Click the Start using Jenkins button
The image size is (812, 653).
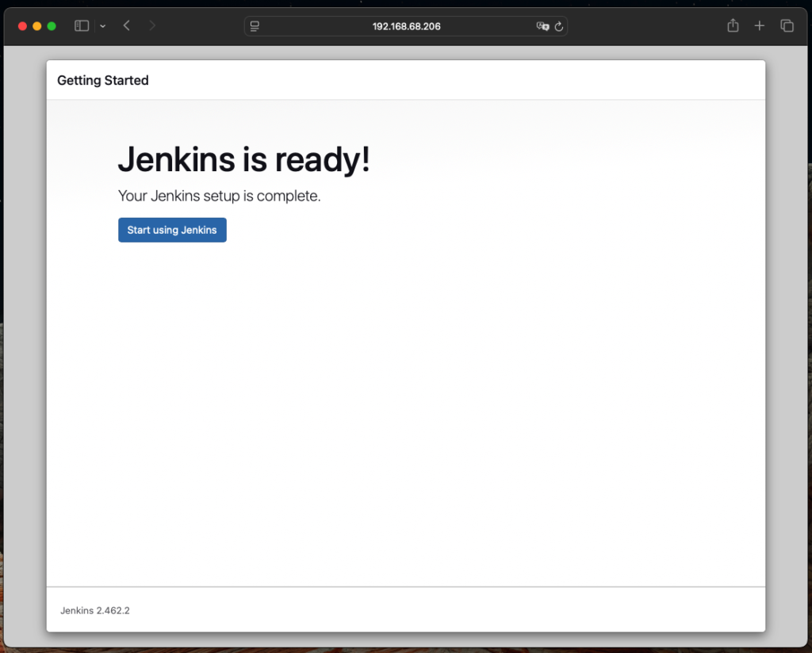(x=172, y=230)
